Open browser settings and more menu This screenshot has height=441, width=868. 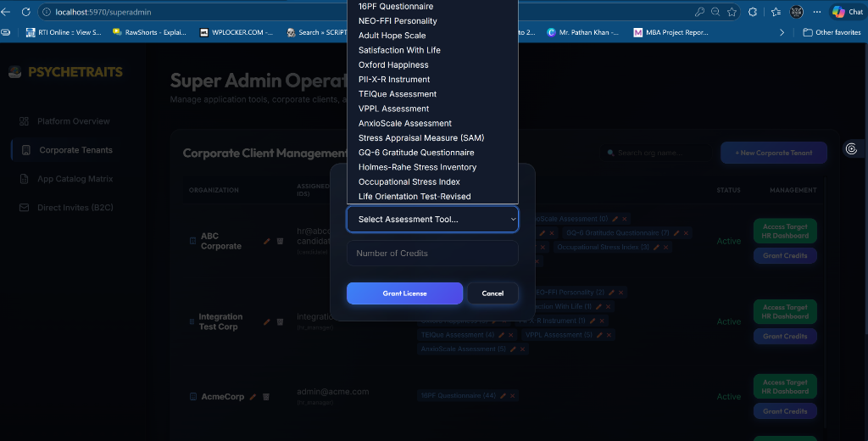click(x=817, y=12)
